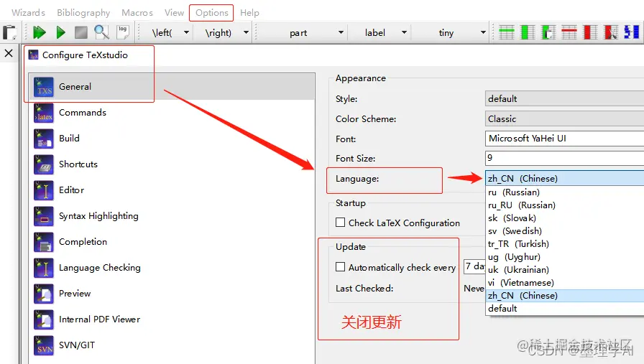Image resolution: width=644 pixels, height=364 pixels.
Task: Click the add table row icon
Action: (507, 32)
